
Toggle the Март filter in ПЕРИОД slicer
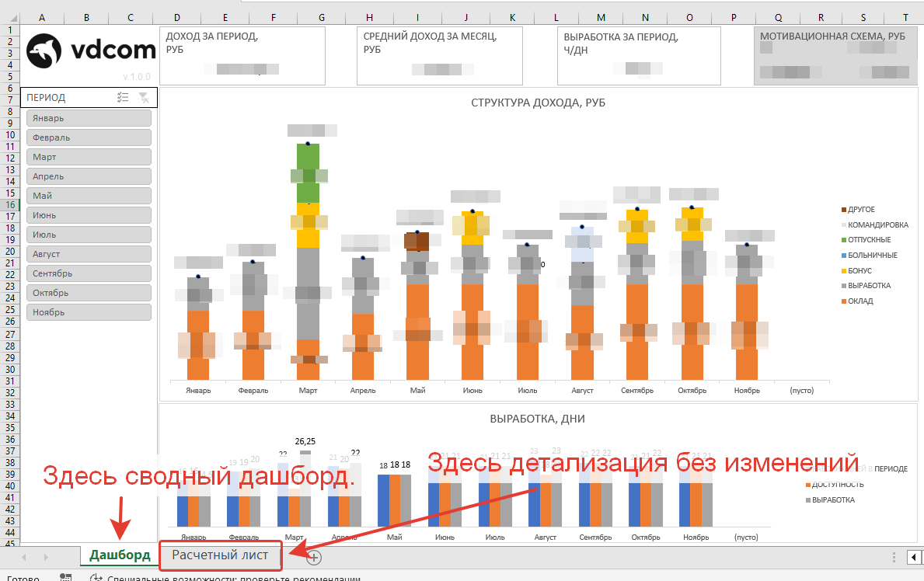coord(87,156)
